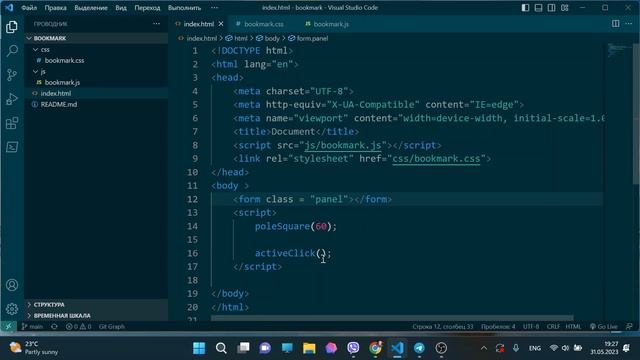Open the Search view in activity bar
This screenshot has width=640, height=360.
12,51
